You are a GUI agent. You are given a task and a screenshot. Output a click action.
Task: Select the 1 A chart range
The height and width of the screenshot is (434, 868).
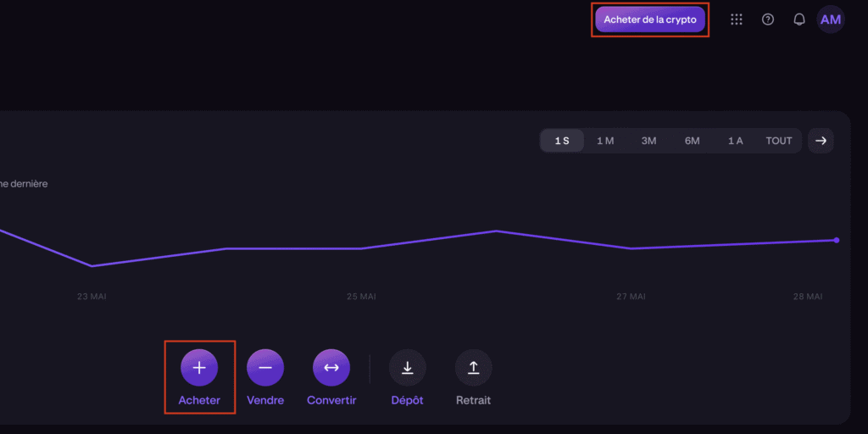coord(735,141)
